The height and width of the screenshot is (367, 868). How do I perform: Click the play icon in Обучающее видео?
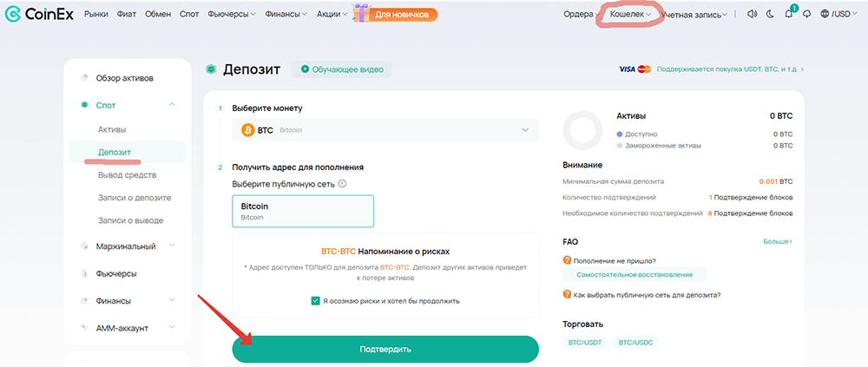point(305,69)
